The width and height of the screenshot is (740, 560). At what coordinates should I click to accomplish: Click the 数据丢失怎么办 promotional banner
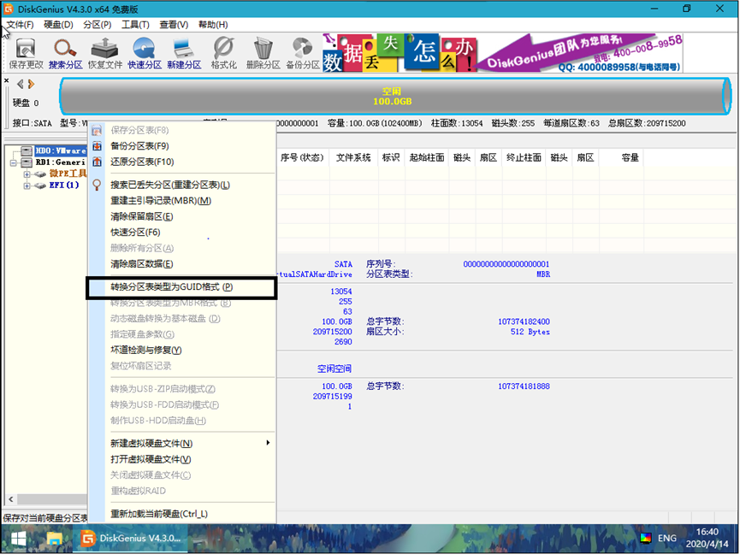pyautogui.click(x=400, y=53)
